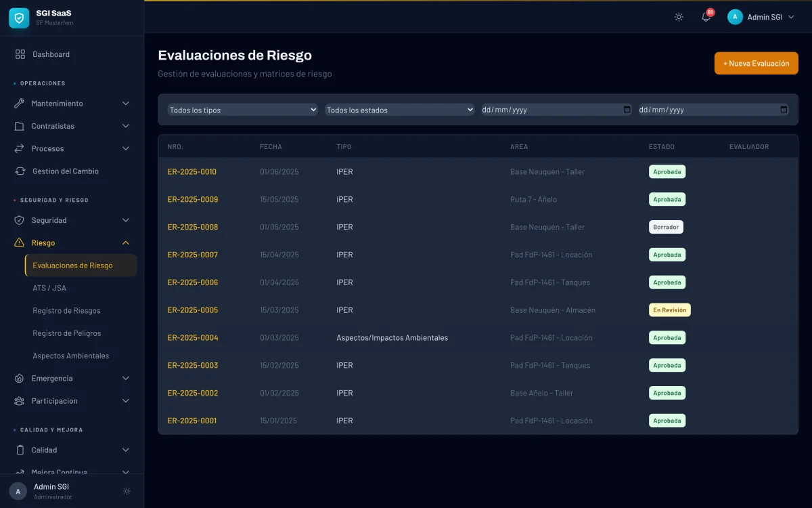Screen dimensions: 812x508
Task: Click the Participacion people icon
Action: [x=20, y=401]
